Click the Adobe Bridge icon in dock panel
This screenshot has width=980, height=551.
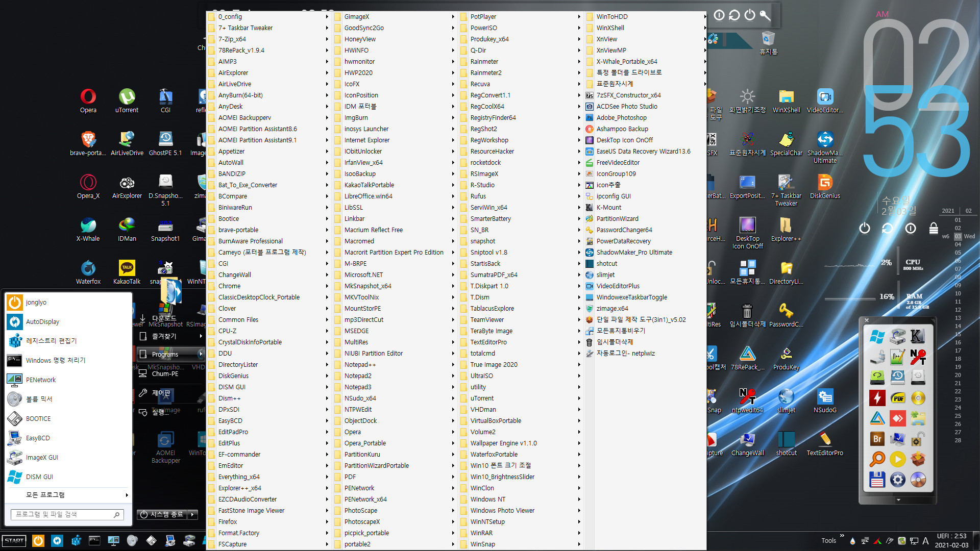point(877,439)
